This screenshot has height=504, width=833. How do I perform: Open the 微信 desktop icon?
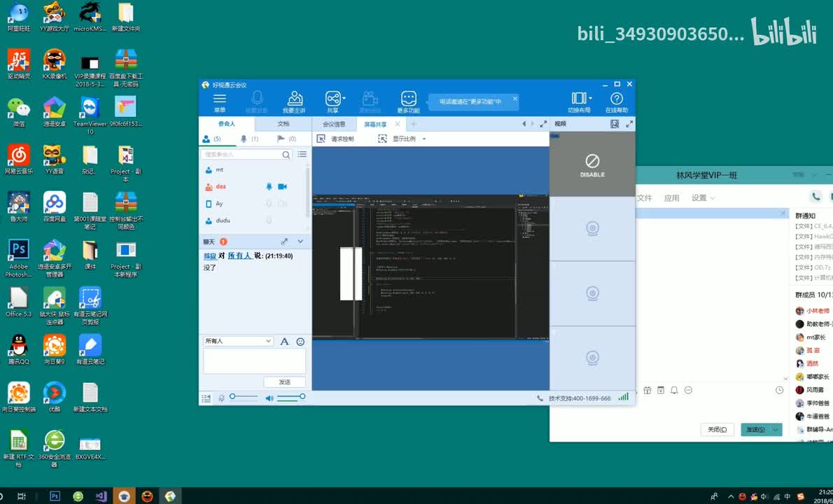coord(19,112)
